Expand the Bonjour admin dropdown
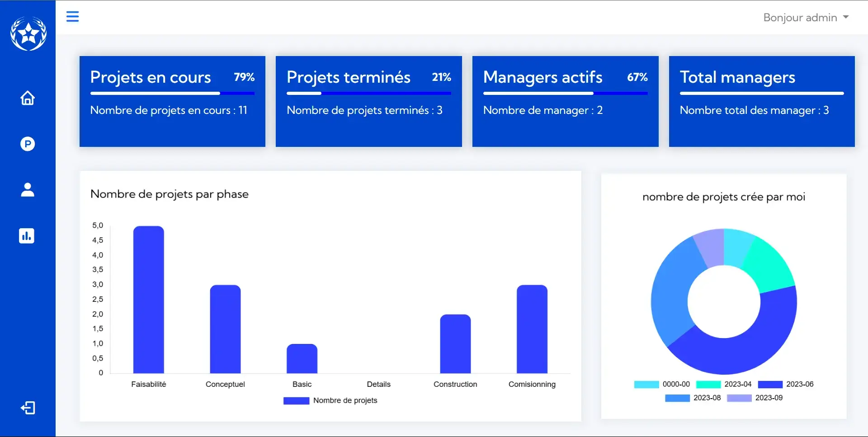 point(800,18)
